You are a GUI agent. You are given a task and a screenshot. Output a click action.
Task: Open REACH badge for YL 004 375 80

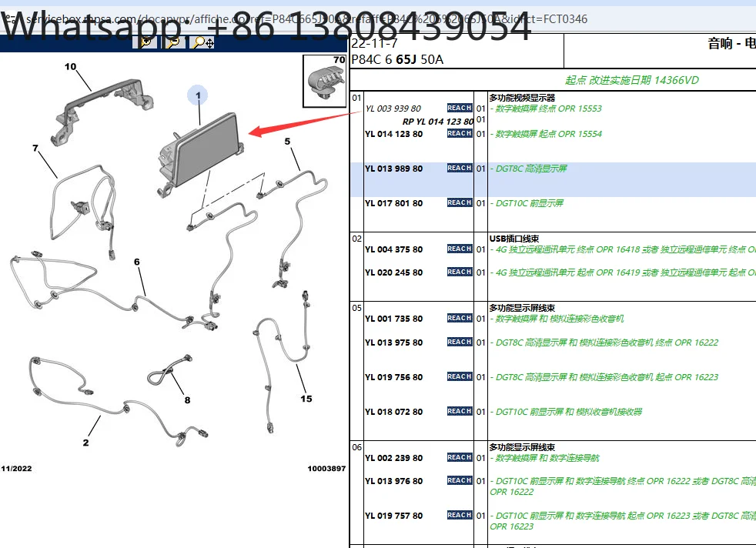459,249
